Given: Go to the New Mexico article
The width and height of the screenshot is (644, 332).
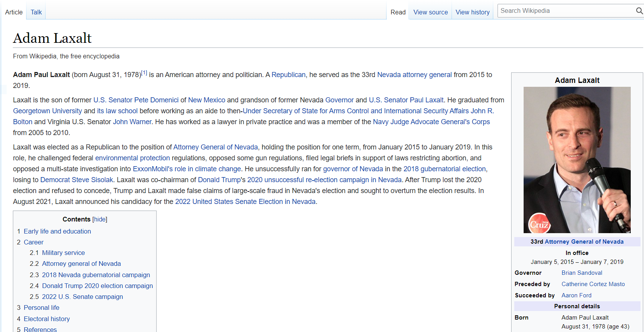Looking at the screenshot, I should pyautogui.click(x=206, y=100).
